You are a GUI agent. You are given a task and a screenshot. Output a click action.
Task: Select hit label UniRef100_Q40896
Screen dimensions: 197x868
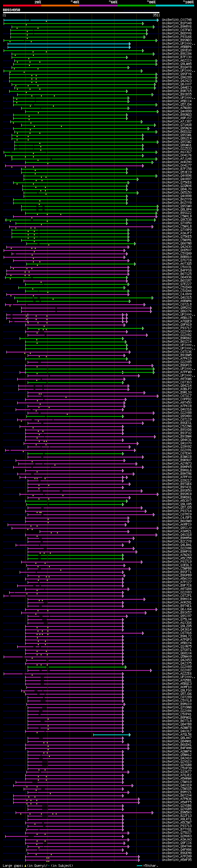click(x=177, y=176)
